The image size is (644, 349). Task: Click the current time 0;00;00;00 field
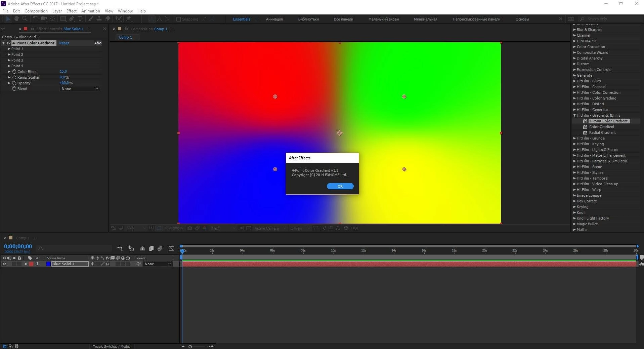click(18, 246)
